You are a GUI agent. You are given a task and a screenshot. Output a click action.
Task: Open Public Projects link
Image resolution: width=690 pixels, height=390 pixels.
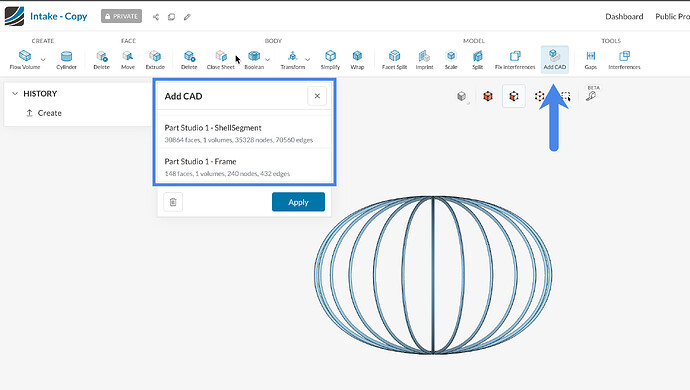tap(672, 16)
